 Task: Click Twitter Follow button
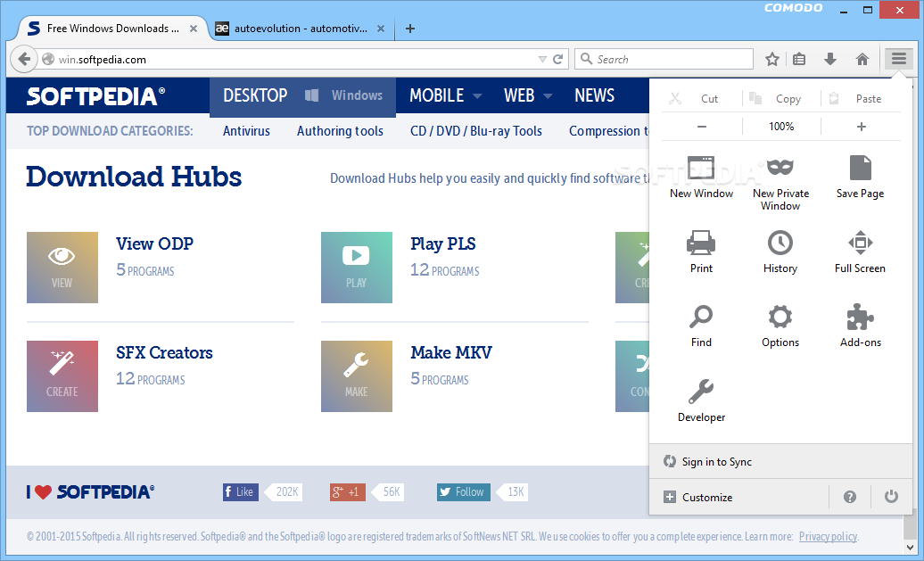coord(463,492)
